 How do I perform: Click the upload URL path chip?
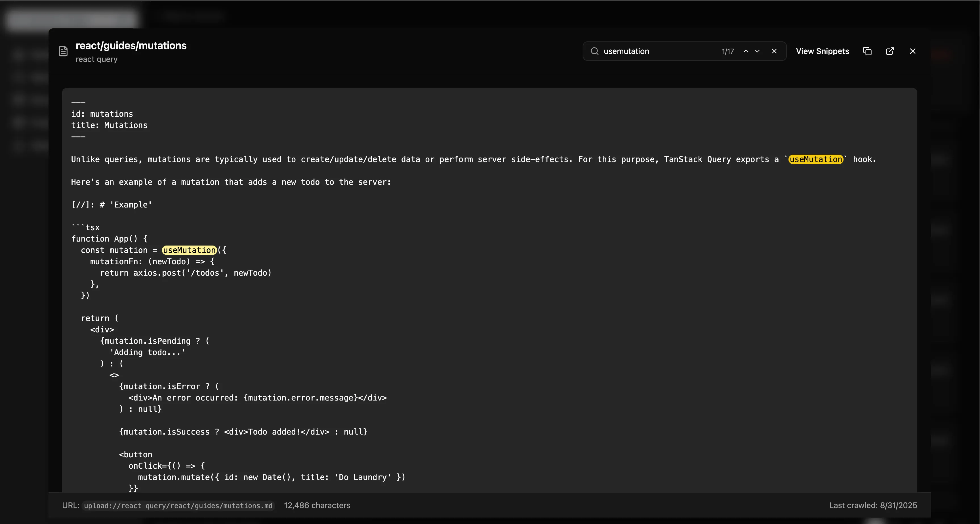tap(178, 506)
